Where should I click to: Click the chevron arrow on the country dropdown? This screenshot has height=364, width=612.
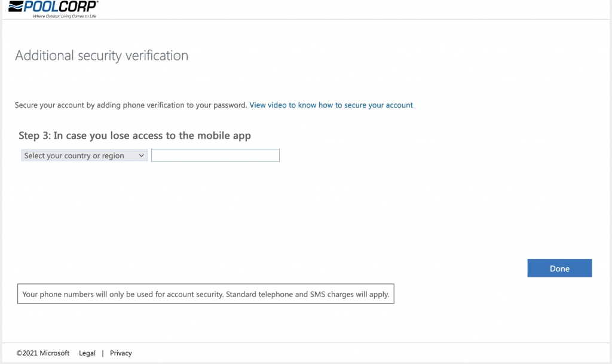coord(142,155)
